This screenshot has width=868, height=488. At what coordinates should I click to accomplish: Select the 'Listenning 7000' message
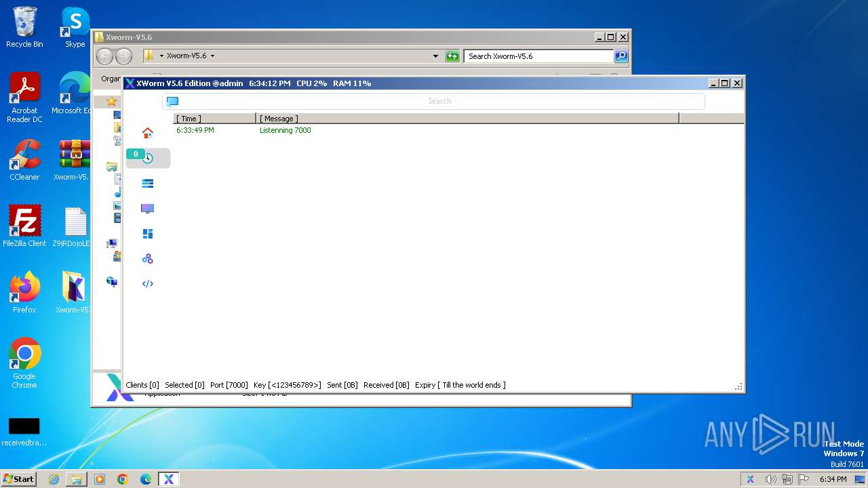285,130
